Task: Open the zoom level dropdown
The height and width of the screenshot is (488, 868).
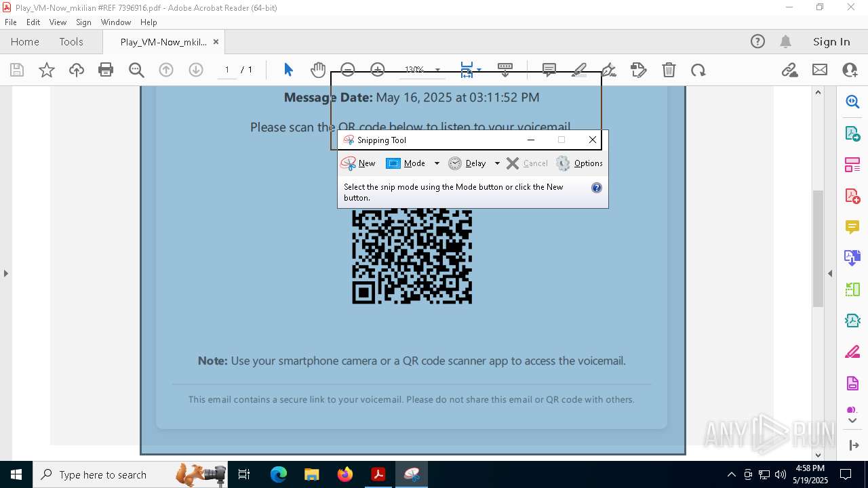Action: click(437, 70)
